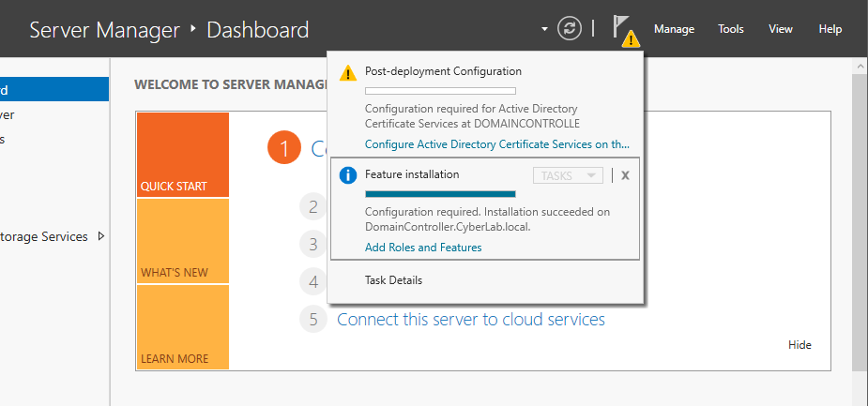868x406 pixels.
Task: Click the refresh dashboard icon
Action: click(570, 29)
